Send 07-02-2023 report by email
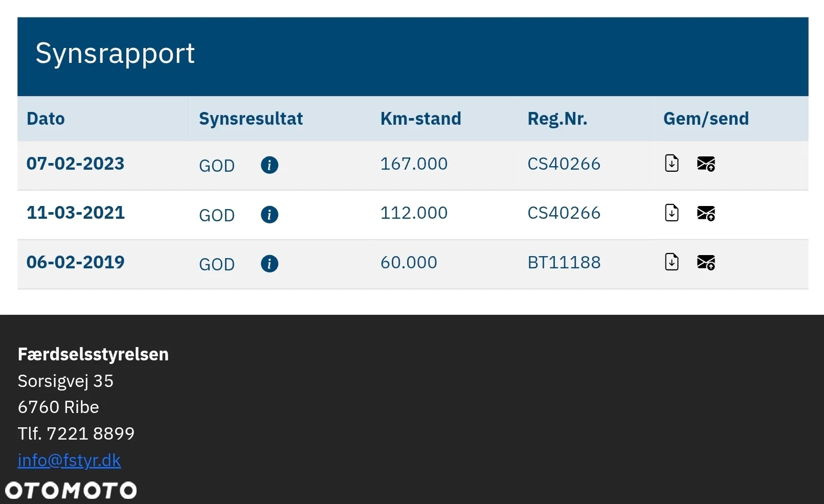This screenshot has height=504, width=824. (706, 164)
